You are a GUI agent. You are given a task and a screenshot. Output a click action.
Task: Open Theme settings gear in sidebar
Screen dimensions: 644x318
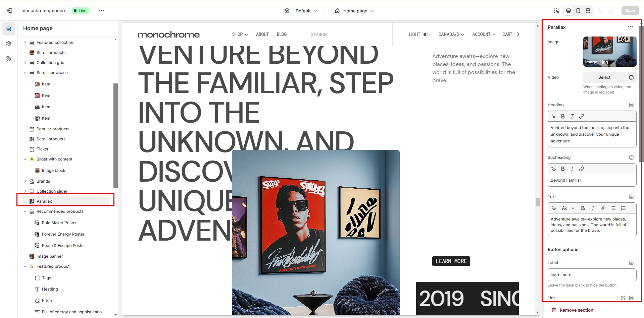pyautogui.click(x=9, y=44)
